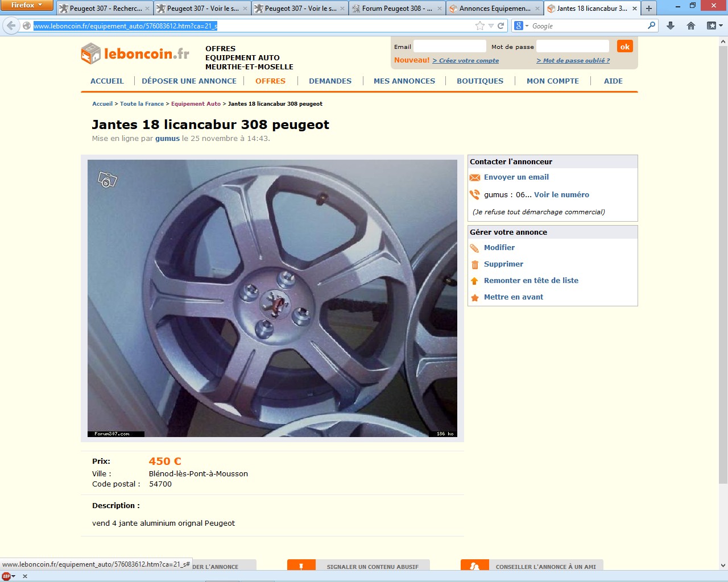Click the Envoyer un email link

(x=516, y=177)
